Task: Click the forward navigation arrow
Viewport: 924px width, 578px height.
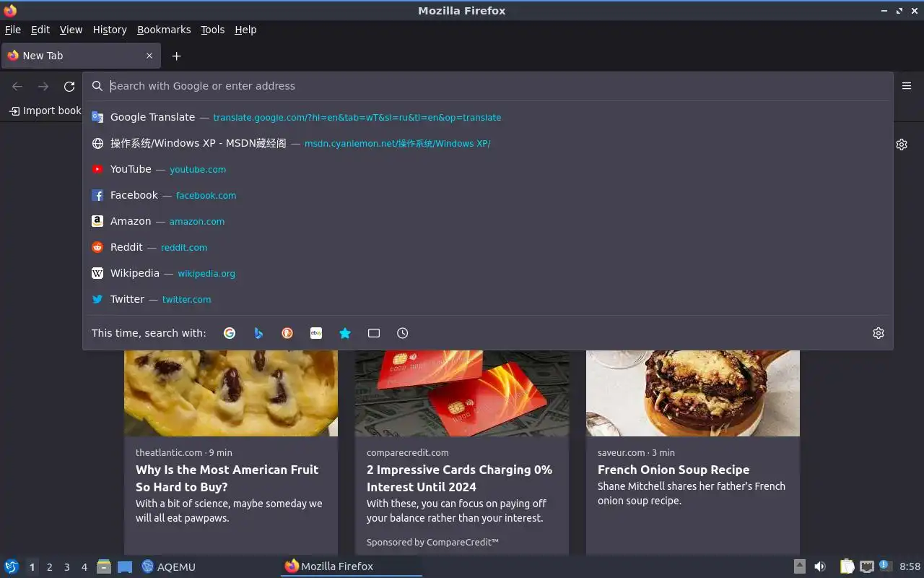Action: pyautogui.click(x=43, y=87)
